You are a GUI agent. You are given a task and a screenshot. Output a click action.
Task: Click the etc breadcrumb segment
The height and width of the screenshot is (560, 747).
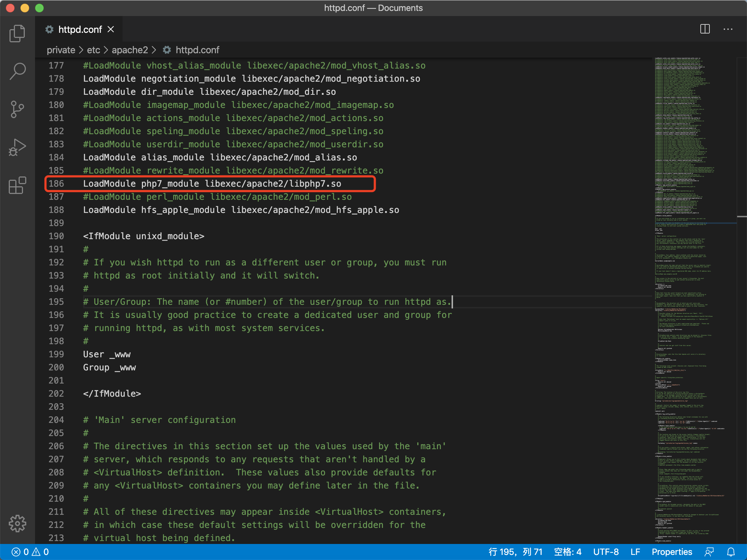click(x=93, y=50)
